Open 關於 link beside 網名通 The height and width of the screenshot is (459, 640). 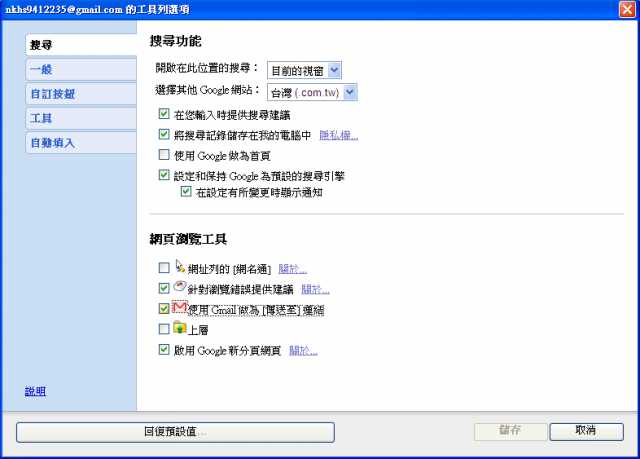pyautogui.click(x=292, y=269)
